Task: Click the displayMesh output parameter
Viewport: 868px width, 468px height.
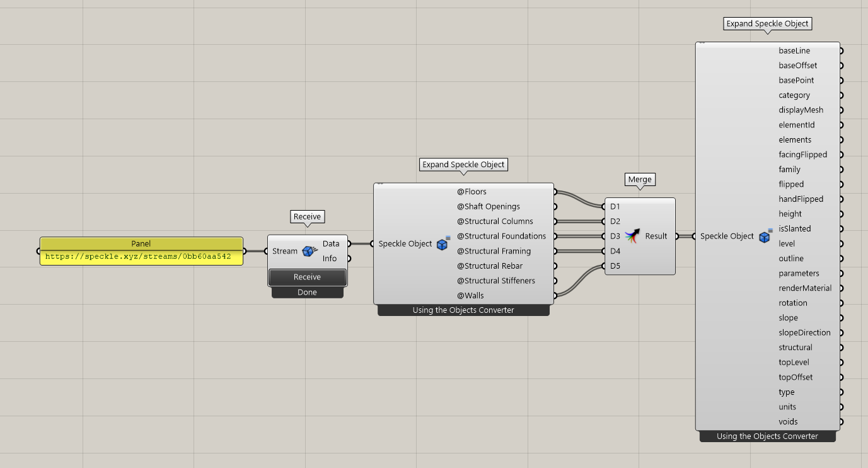Action: click(801, 110)
